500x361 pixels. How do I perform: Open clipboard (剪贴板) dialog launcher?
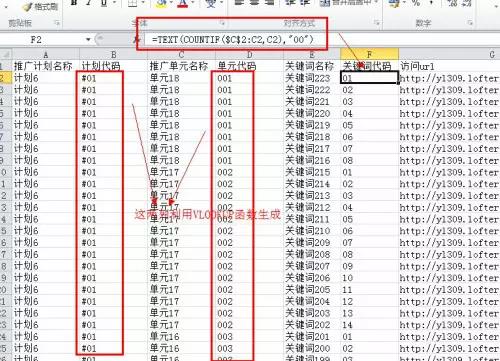[57, 23]
